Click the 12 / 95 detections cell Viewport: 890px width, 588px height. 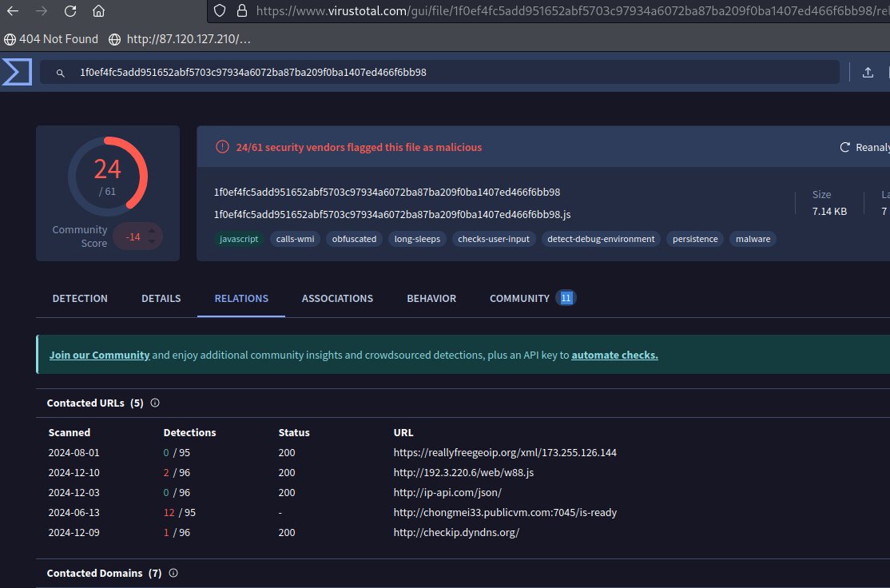[x=180, y=513]
